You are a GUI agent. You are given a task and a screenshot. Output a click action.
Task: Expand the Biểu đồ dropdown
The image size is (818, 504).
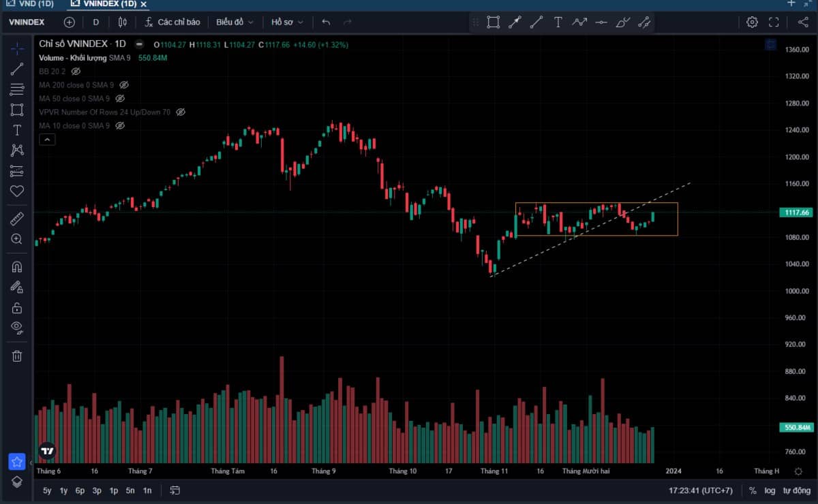click(234, 22)
